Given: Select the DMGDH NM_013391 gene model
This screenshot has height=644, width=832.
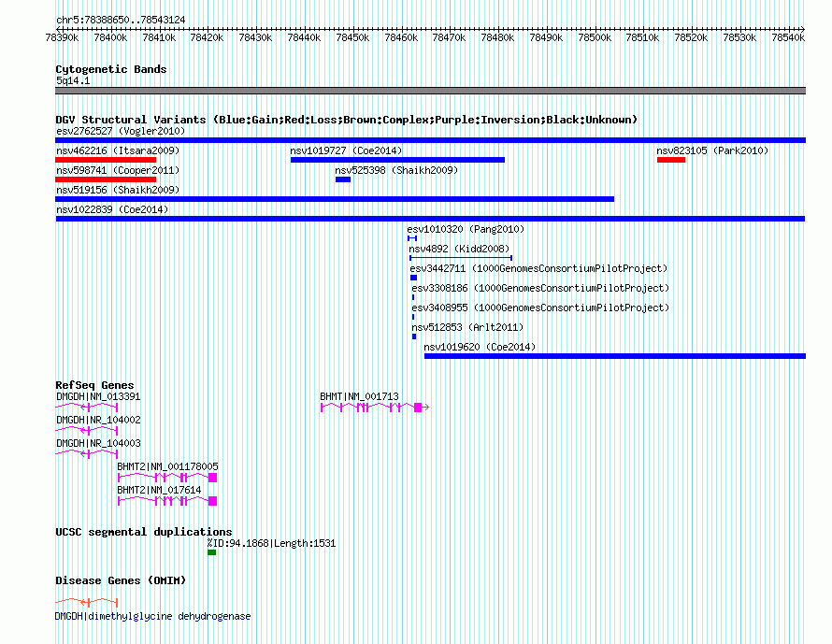Looking at the screenshot, I should [x=87, y=407].
